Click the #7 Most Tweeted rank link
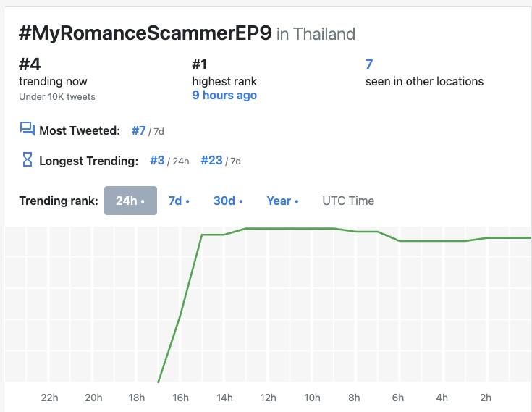The image size is (532, 412). [x=139, y=130]
